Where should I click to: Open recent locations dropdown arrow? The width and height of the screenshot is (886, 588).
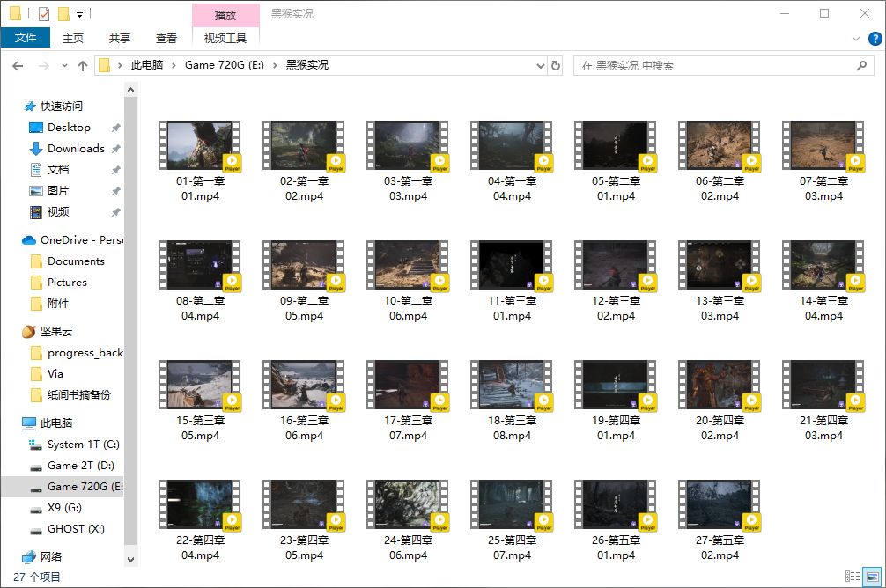coord(64,65)
